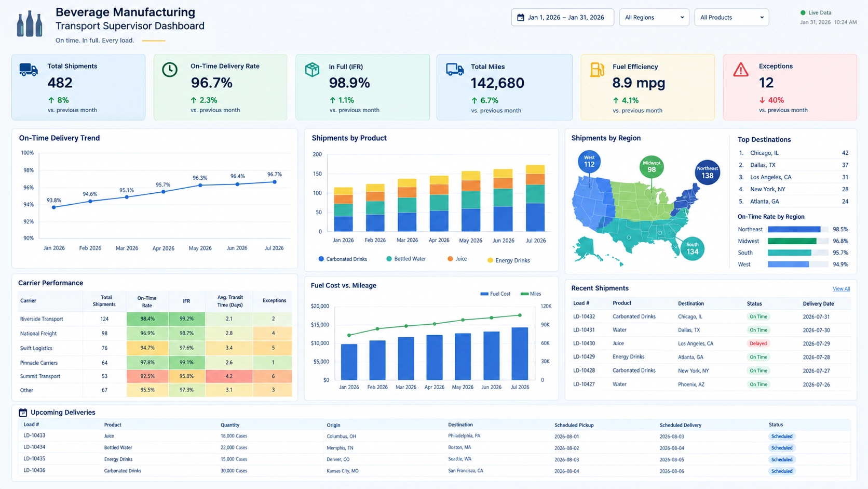Viewport: 868px width, 489px height.
Task: Sort by On-Time Rate column header
Action: pyautogui.click(x=147, y=301)
